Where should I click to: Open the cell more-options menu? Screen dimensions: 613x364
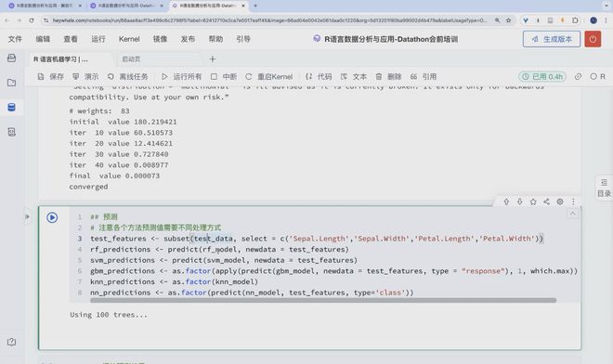[573, 201]
